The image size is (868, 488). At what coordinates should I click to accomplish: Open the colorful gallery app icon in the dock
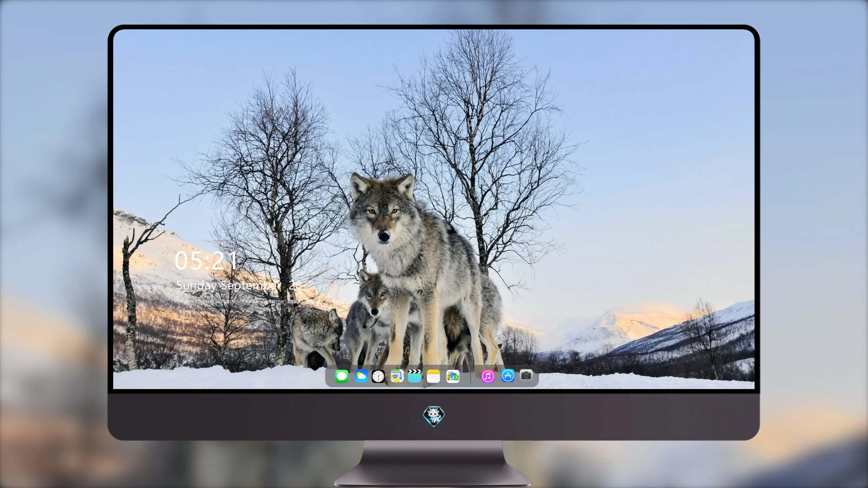(453, 376)
